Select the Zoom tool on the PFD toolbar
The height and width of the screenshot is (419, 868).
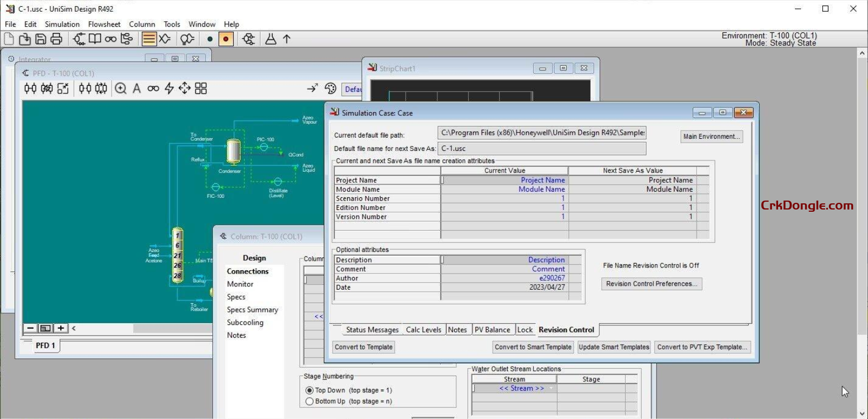122,88
